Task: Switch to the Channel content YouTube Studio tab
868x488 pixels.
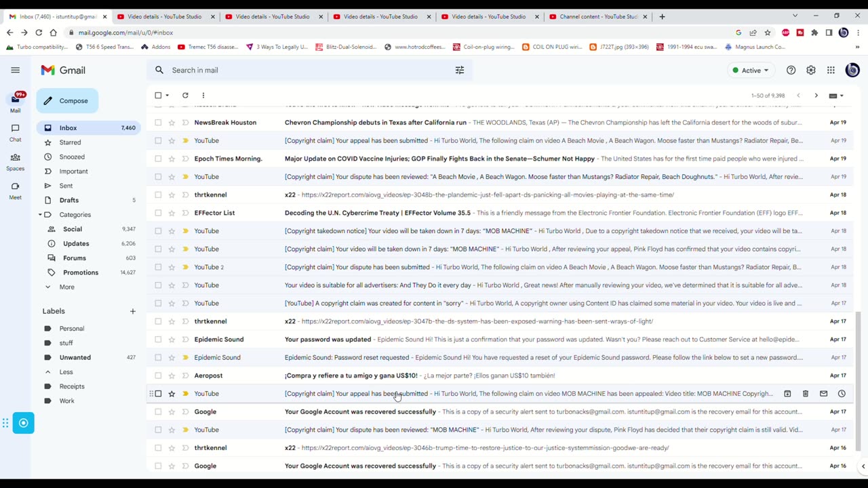Action: tap(599, 16)
